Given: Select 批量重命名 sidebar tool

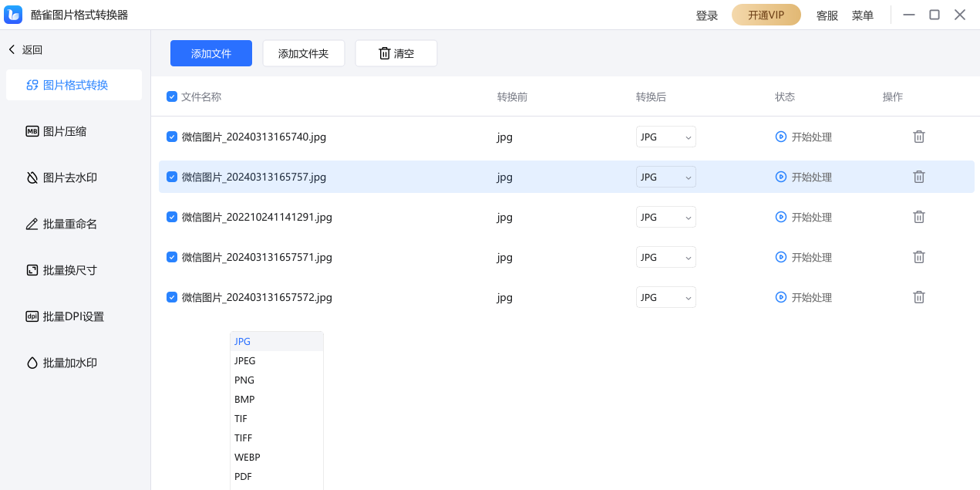Looking at the screenshot, I should tap(69, 224).
